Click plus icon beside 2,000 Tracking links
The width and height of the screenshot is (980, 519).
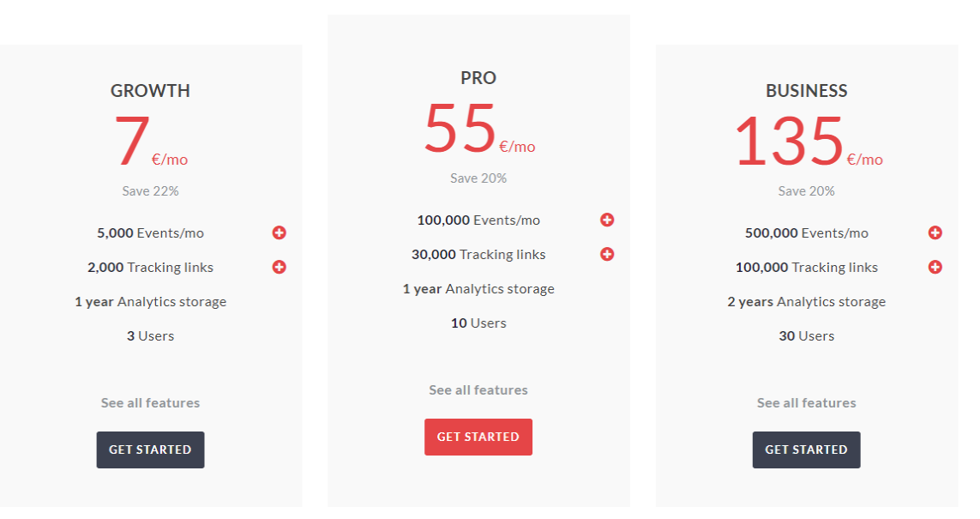click(280, 267)
